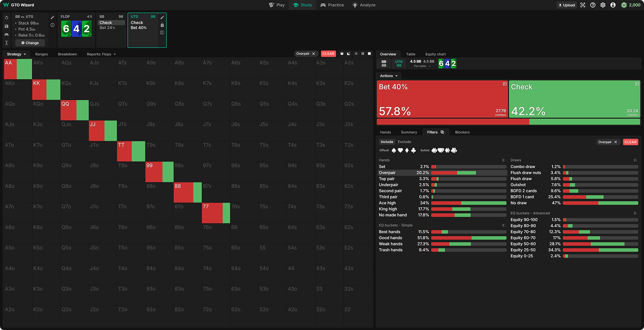Click the Change button

30,43
